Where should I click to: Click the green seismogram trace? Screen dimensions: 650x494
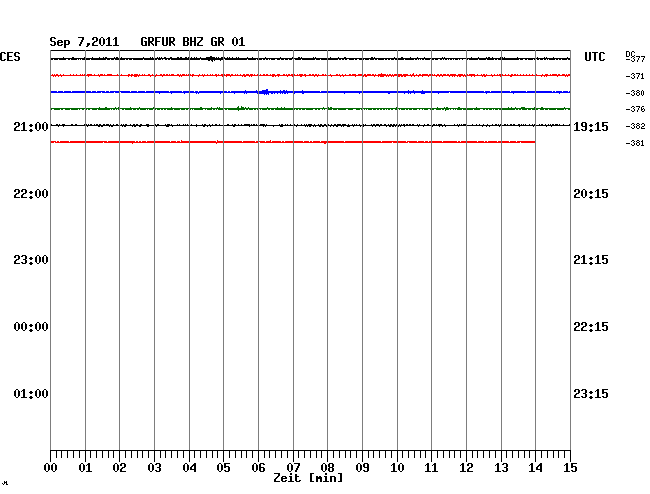pos(310,109)
